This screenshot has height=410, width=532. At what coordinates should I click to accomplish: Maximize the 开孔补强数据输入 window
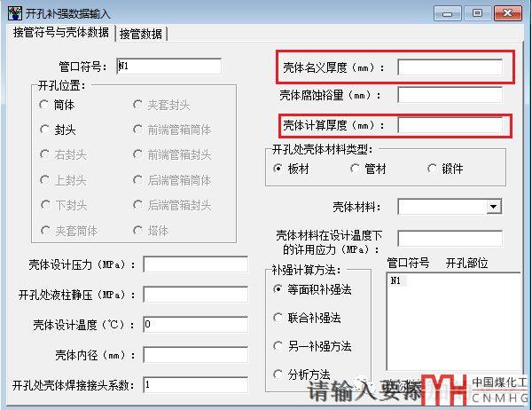coord(477,13)
